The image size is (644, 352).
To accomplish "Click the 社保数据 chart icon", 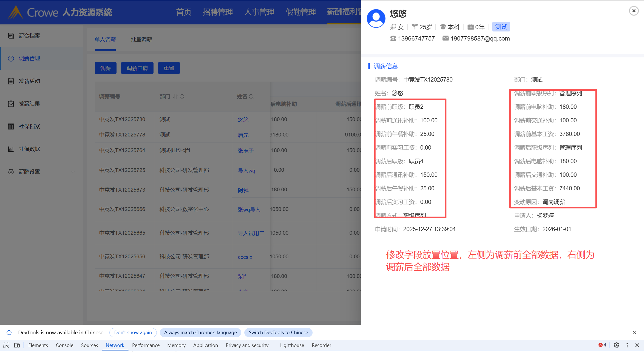I will pyautogui.click(x=11, y=149).
